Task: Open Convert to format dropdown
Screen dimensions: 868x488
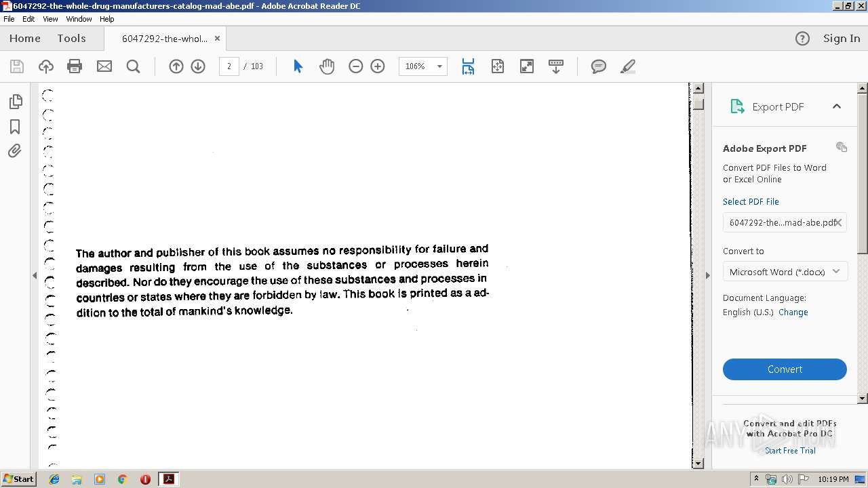Action: [785, 272]
